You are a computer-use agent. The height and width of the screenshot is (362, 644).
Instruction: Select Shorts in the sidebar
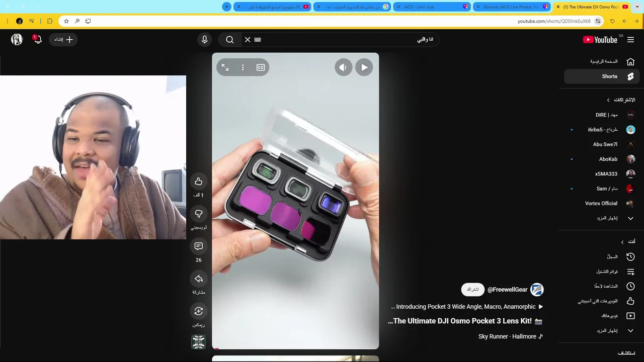tap(602, 76)
